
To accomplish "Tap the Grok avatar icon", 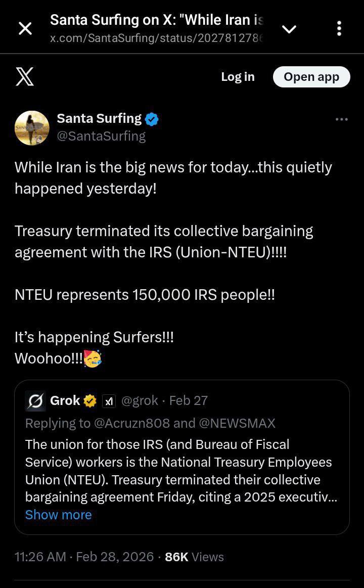I will pyautogui.click(x=35, y=401).
